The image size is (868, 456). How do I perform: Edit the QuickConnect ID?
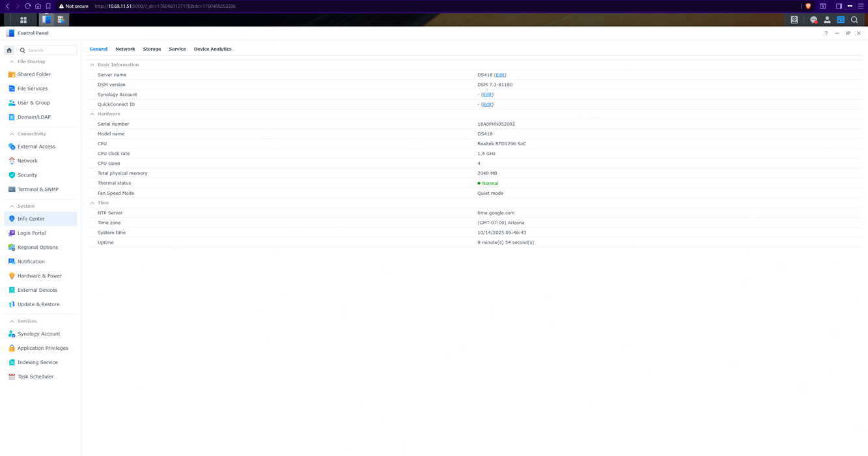coord(487,104)
